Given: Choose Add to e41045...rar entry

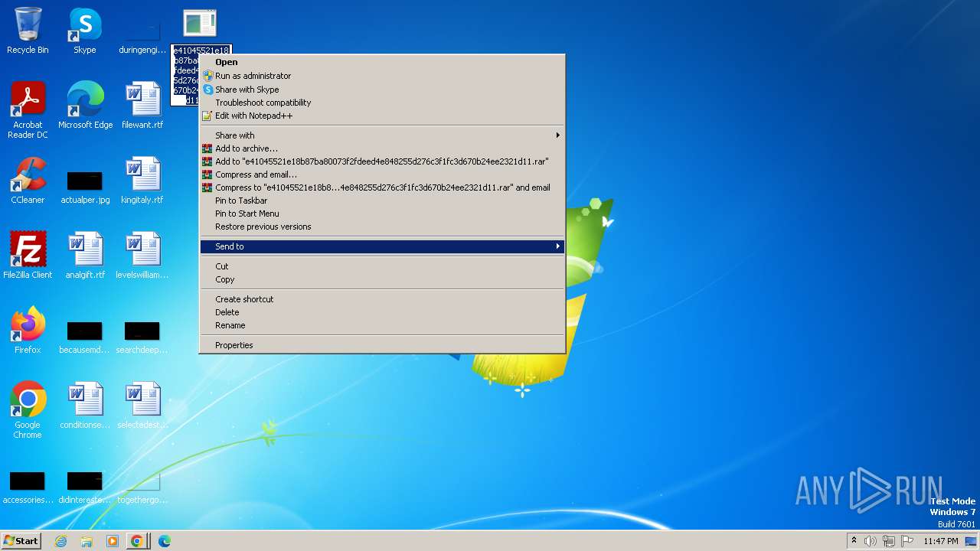Looking at the screenshot, I should (382, 161).
